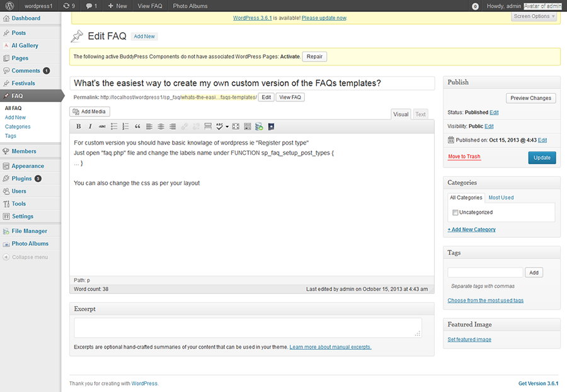Image resolution: width=567 pixels, height=392 pixels.
Task: Click Add Media button
Action: 89,111
